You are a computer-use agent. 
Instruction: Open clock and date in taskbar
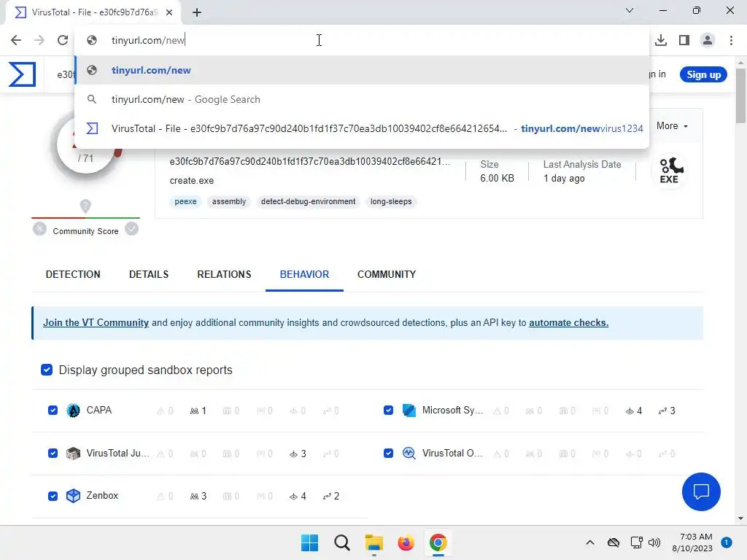click(x=692, y=542)
